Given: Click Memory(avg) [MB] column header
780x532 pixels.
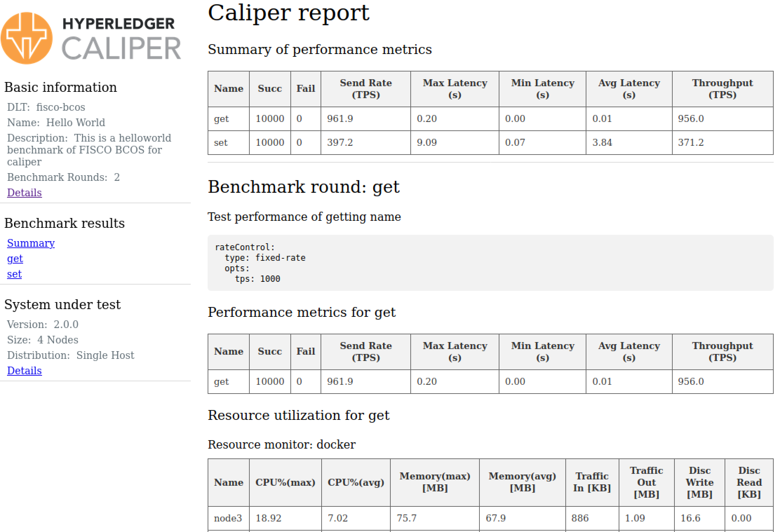Looking at the screenshot, I should 522,482.
